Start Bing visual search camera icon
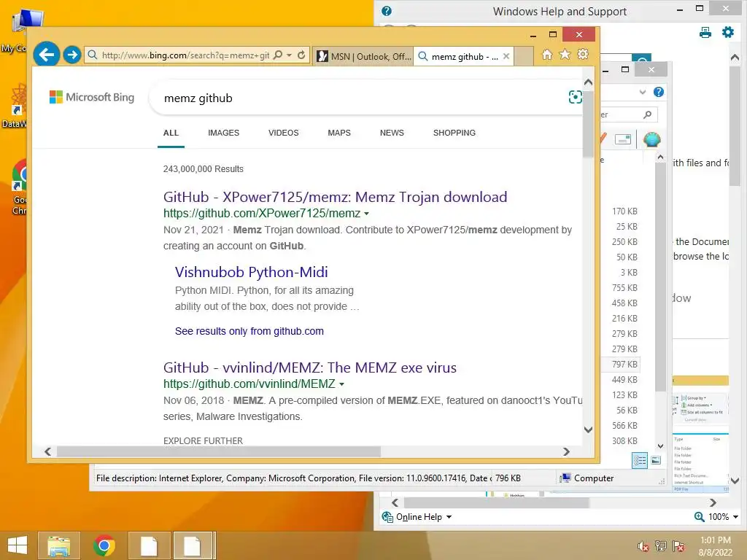747x560 pixels. (575, 97)
